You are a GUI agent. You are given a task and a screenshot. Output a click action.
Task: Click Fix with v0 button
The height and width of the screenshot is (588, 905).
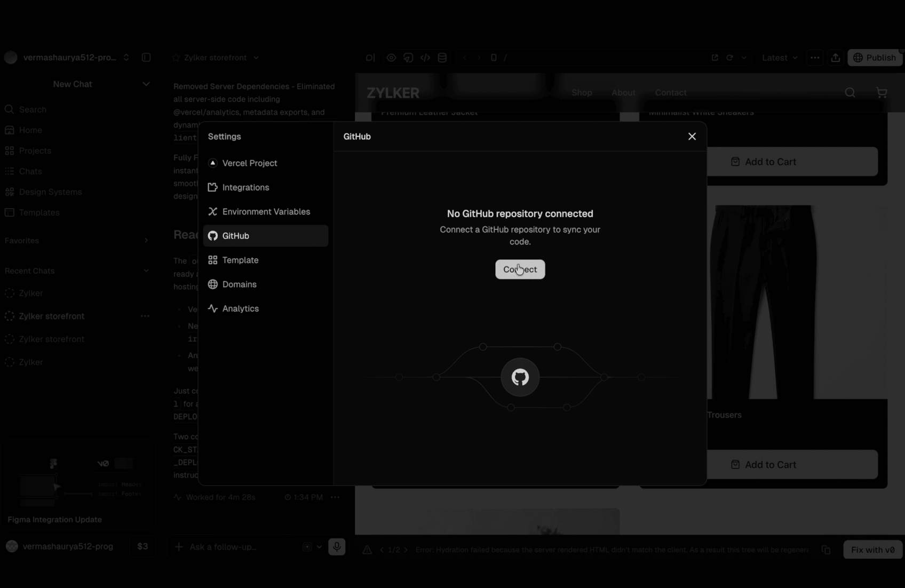[872, 550]
